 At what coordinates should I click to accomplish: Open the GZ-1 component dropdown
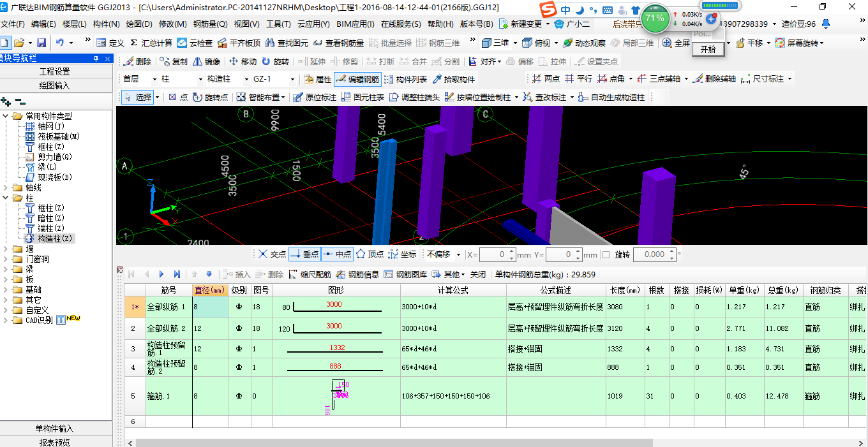[x=292, y=80]
